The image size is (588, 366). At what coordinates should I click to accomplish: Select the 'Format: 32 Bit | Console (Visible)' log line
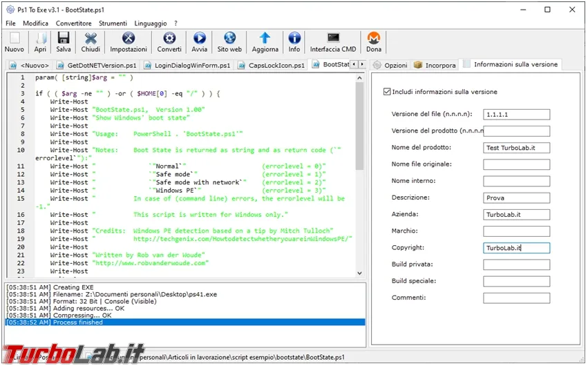185,302
